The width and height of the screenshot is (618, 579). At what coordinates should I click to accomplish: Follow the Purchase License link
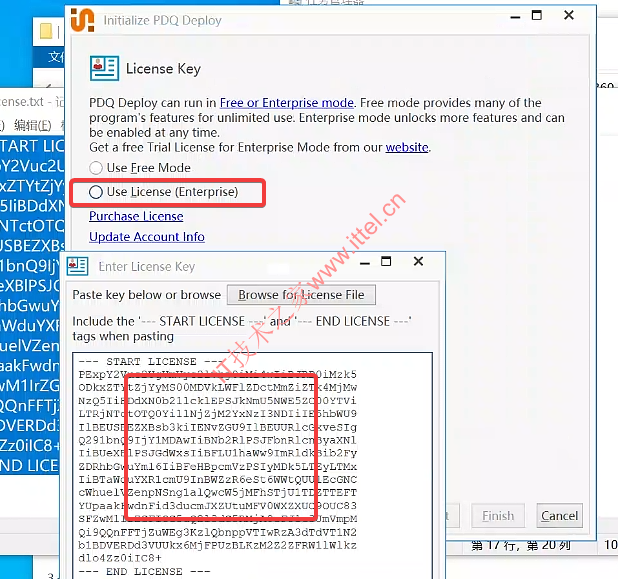pos(136,216)
